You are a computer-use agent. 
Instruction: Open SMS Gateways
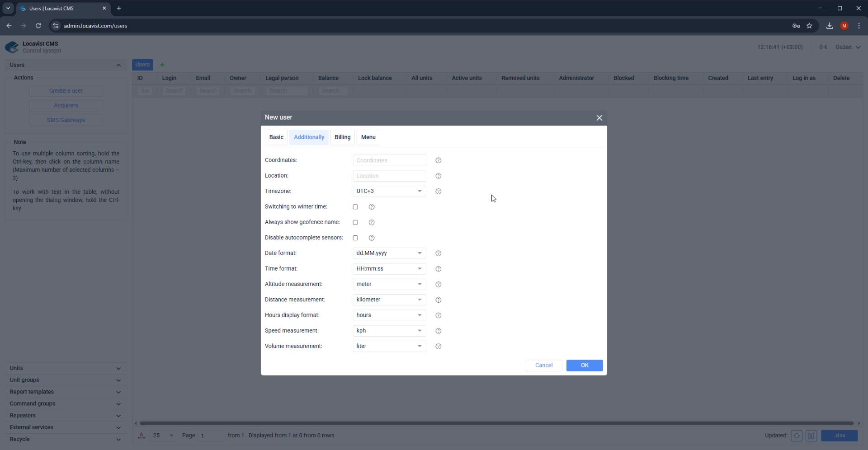pyautogui.click(x=66, y=120)
